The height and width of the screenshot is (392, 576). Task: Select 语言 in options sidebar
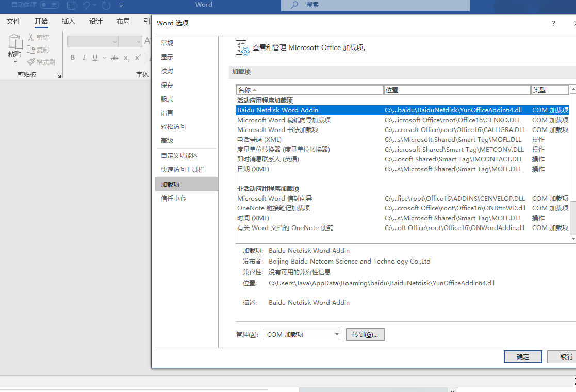(187, 113)
